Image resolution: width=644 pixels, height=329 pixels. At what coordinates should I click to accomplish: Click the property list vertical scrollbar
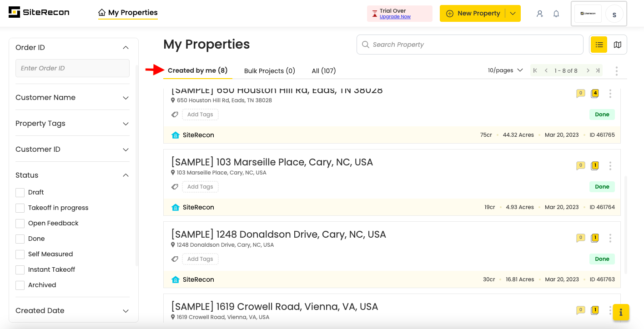coord(625,225)
